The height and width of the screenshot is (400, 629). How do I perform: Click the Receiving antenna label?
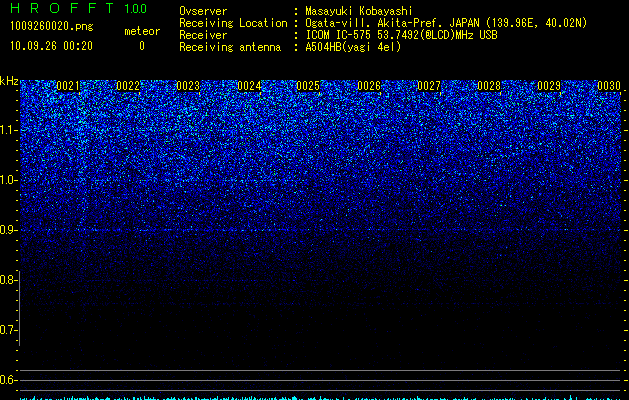point(230,47)
